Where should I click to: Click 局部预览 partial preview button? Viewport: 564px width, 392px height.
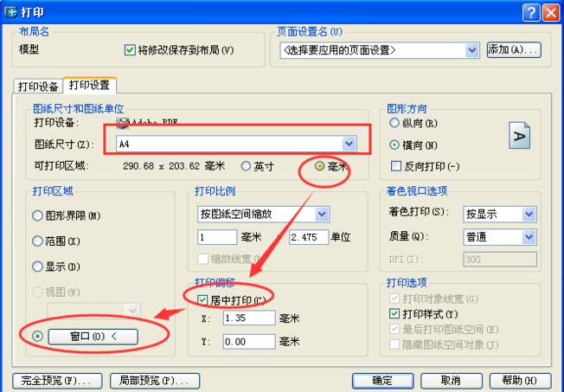click(155, 381)
